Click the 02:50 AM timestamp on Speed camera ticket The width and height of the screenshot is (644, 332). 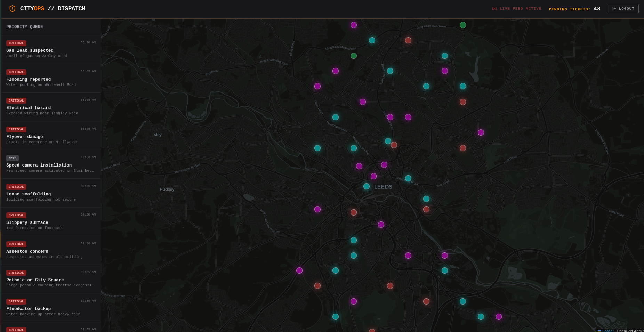(x=88, y=157)
